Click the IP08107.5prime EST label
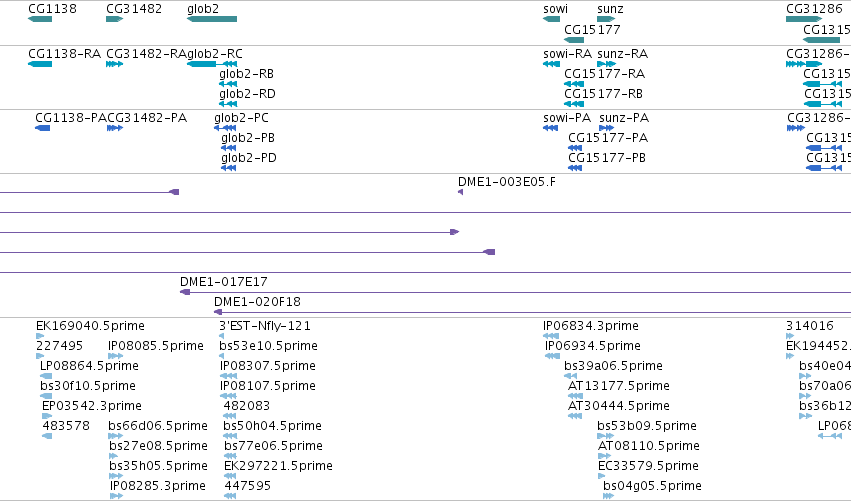The image size is (851, 501). coord(268,386)
